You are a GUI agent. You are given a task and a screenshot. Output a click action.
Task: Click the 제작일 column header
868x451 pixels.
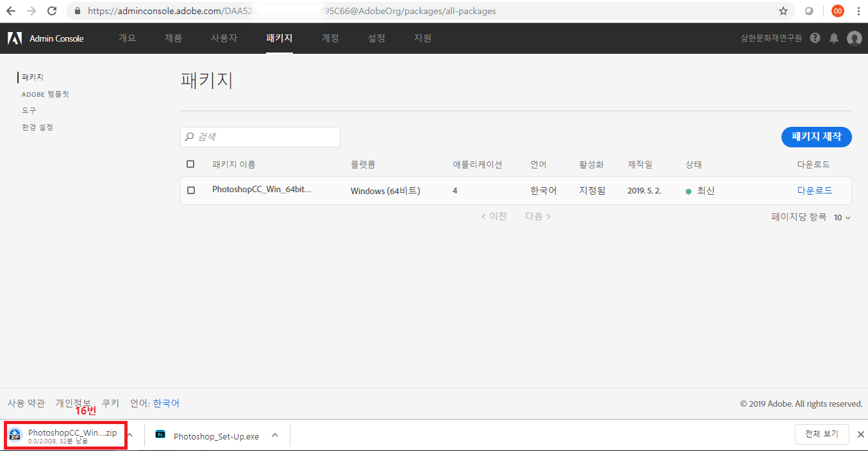click(640, 165)
